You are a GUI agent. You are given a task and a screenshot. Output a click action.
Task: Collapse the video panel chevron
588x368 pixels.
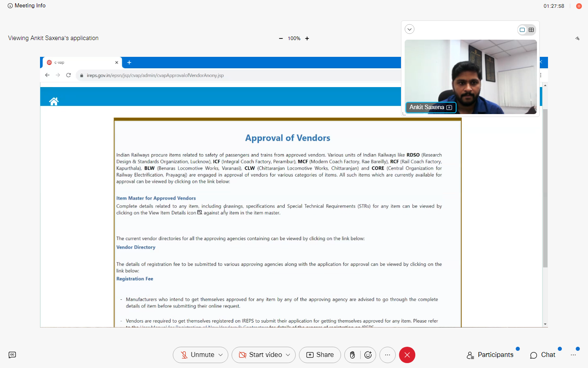tap(410, 29)
